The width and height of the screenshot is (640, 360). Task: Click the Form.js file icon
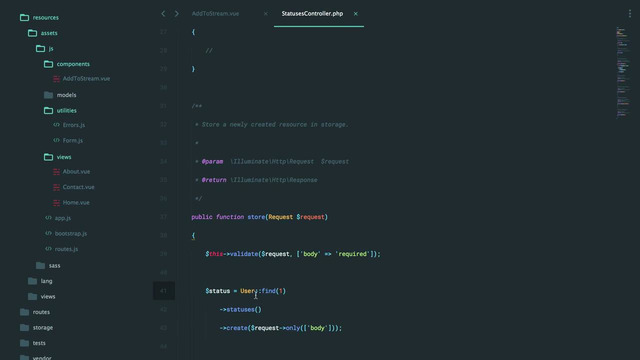pyautogui.click(x=56, y=140)
